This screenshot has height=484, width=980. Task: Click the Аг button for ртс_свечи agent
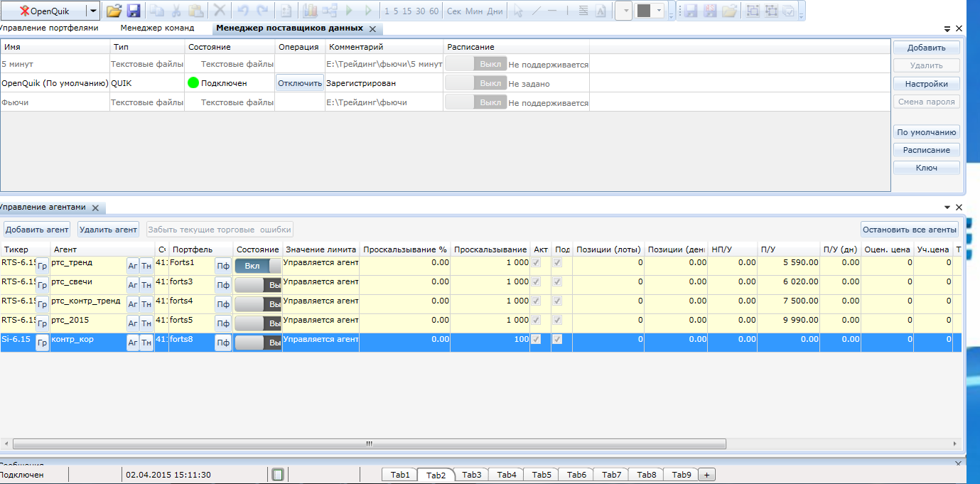point(132,285)
